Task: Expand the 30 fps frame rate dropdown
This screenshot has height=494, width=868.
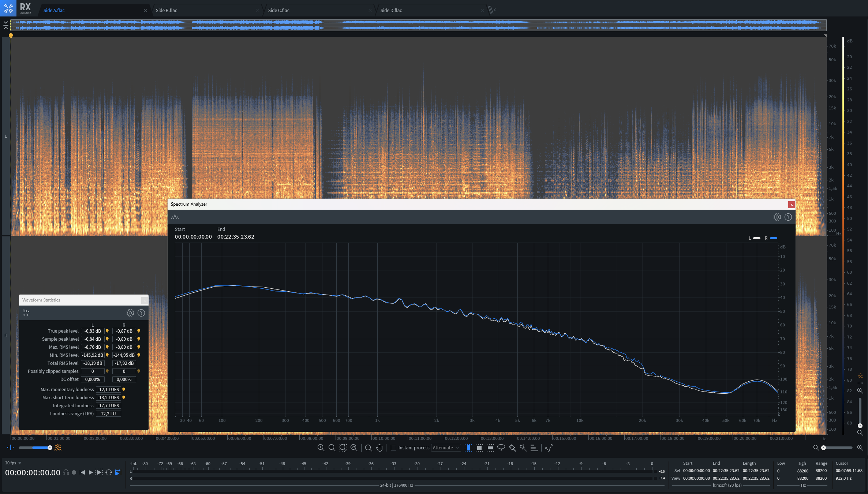Action: pos(20,463)
